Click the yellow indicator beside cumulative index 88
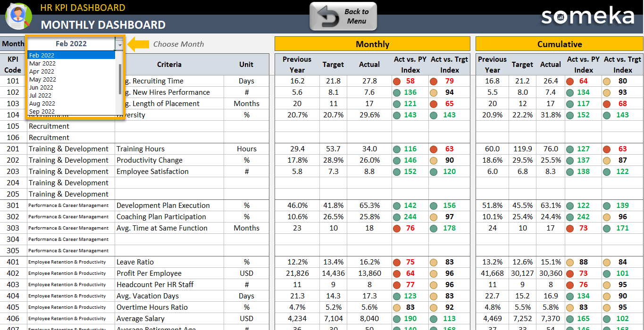 570,262
